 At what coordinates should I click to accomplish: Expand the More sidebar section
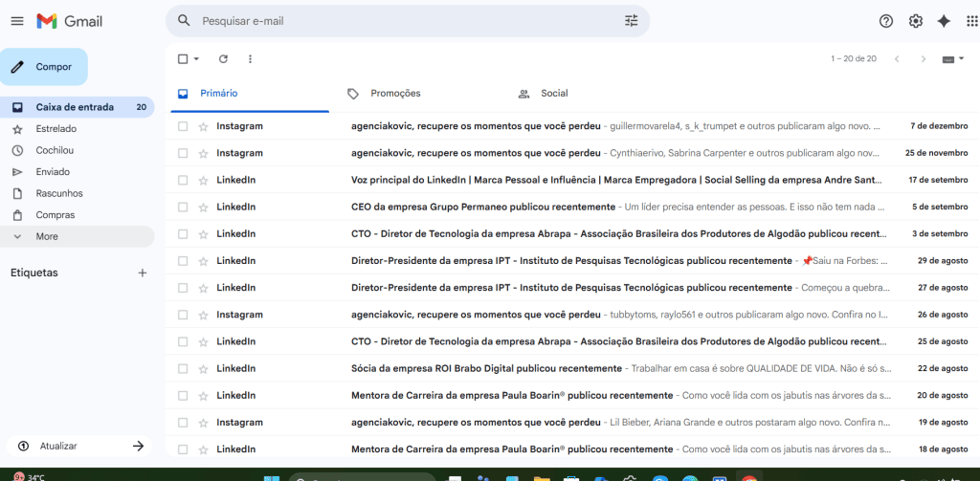[77, 237]
